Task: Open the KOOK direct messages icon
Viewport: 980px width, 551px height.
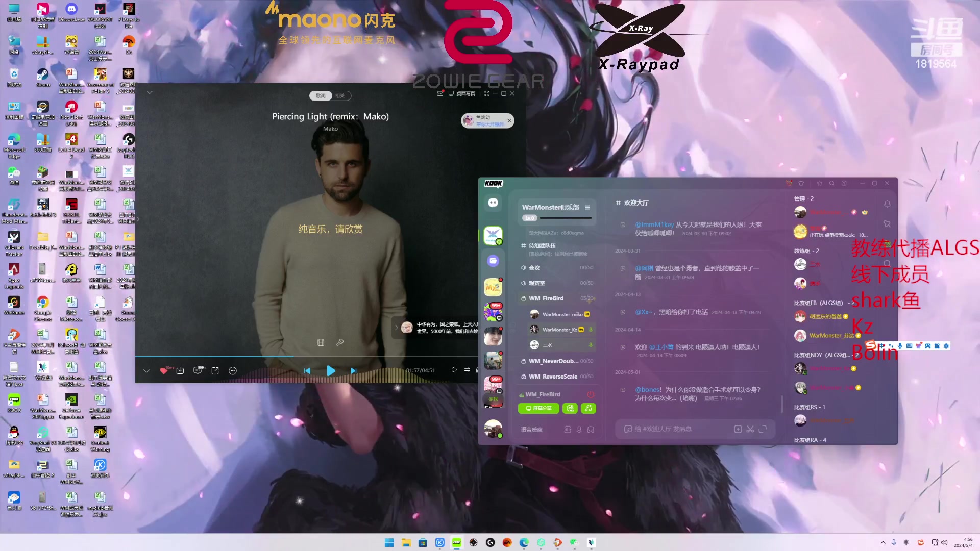Action: point(493,203)
